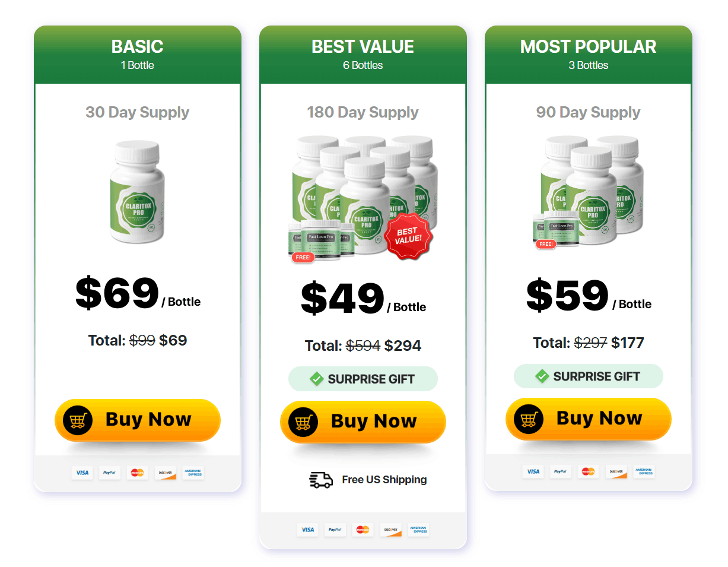Select the BEST VALUE 6 Bottles header
Viewport: 728px width, 567px height.
click(363, 54)
